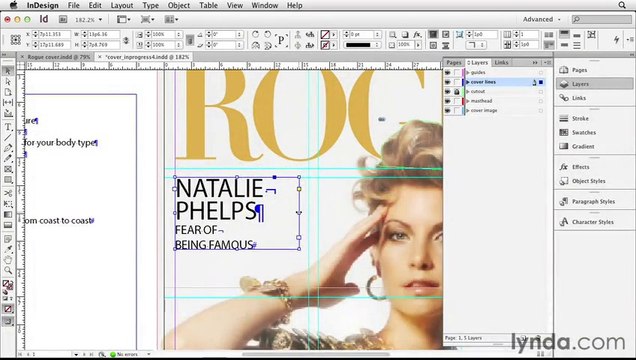Select the Eyedropper tool

pos(8,249)
